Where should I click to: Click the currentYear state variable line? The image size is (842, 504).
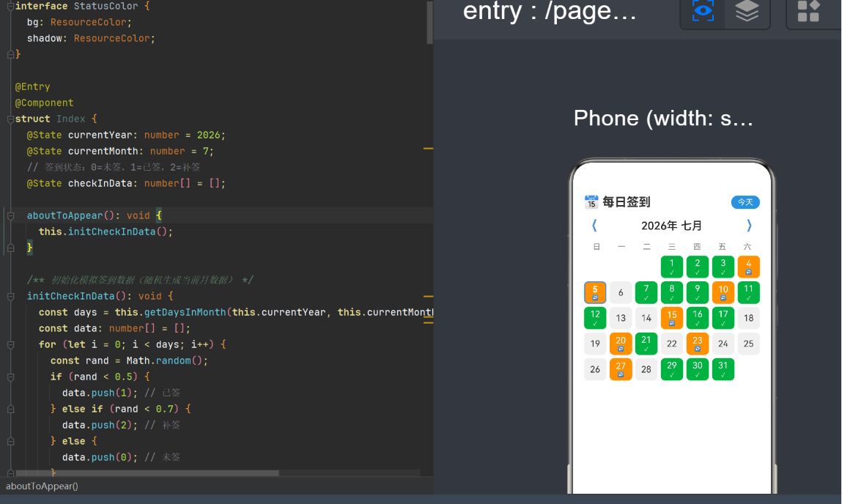[126, 136]
